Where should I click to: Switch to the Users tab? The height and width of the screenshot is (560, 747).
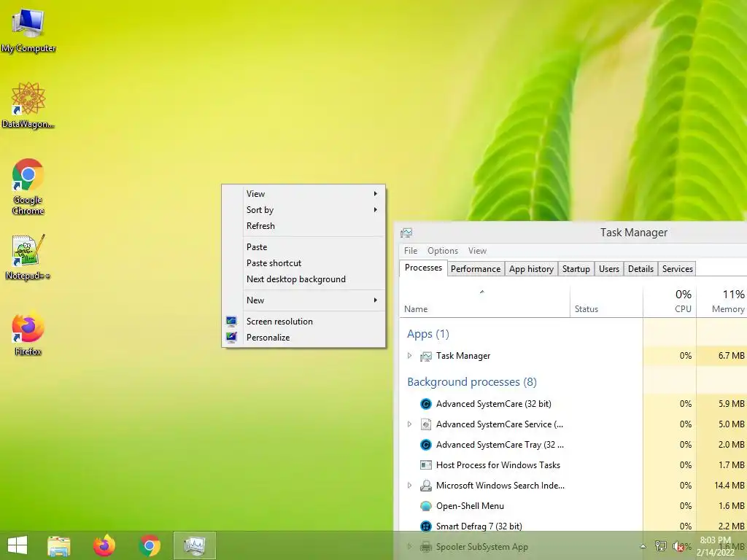point(609,269)
